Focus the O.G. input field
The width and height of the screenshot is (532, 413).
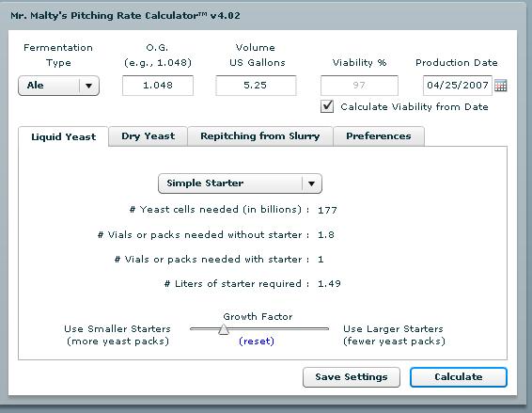[158, 86]
